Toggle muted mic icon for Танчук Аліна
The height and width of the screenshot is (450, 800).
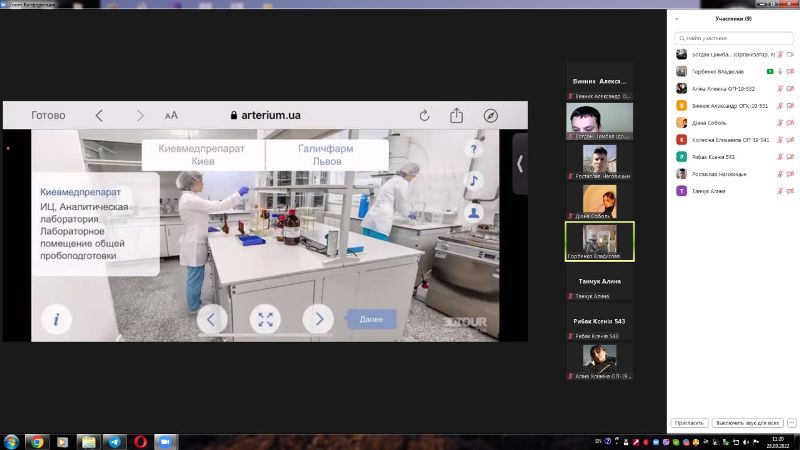(x=780, y=191)
